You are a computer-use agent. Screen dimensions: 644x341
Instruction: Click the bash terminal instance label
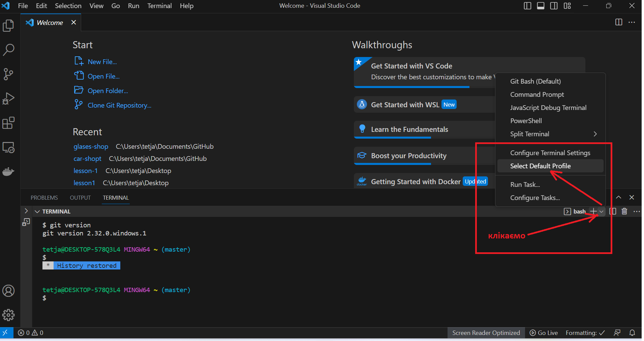pyautogui.click(x=575, y=211)
